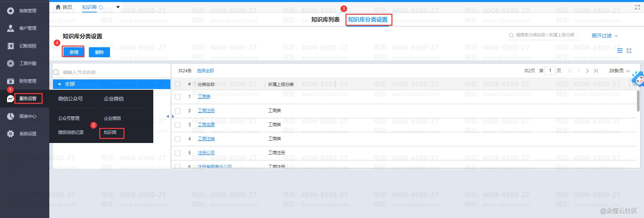
Task: Open 微信消息记录 in the submenu
Action: tap(71, 132)
